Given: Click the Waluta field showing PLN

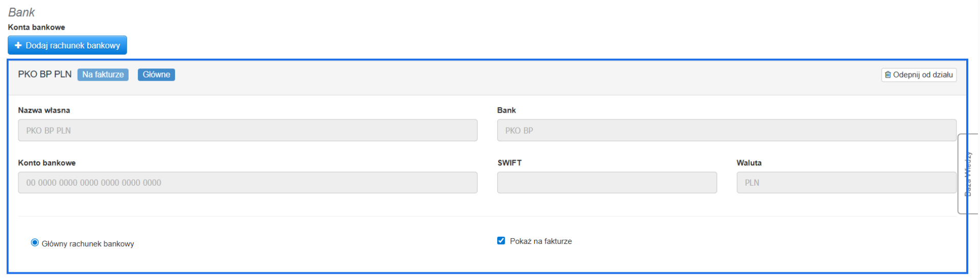Looking at the screenshot, I should click(846, 183).
